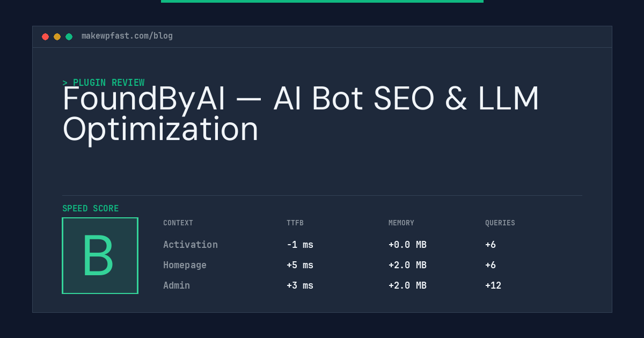Click the CONTEXT column header
The width and height of the screenshot is (644, 338).
pyautogui.click(x=178, y=223)
